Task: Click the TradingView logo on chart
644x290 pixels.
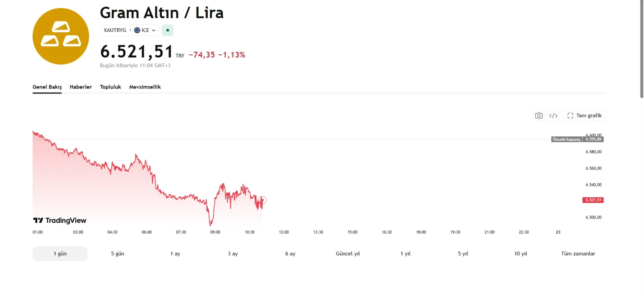Action: pos(60,220)
